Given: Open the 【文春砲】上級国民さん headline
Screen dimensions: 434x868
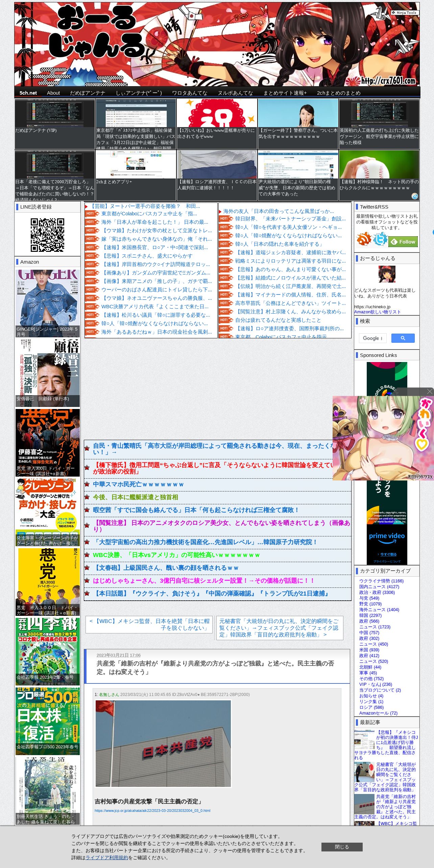Looking at the screenshot, I should (166, 568).
